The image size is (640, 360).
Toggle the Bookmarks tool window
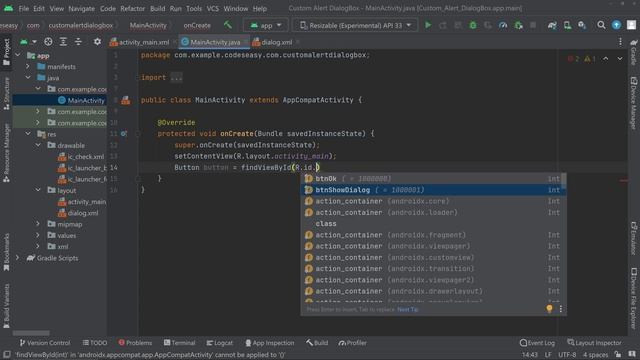(6, 252)
